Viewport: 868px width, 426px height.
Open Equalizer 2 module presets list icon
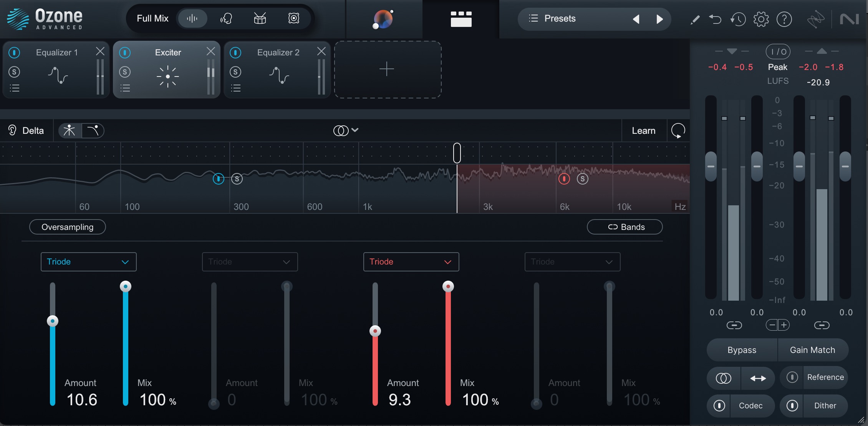(236, 88)
